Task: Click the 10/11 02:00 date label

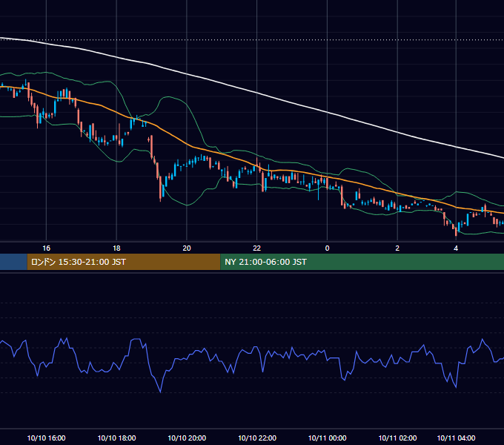Action: pos(397,438)
